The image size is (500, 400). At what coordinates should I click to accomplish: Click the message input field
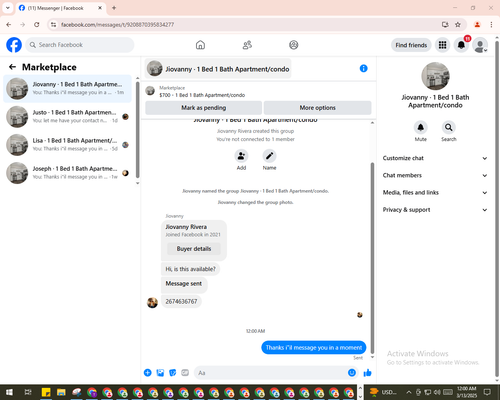[271, 373]
